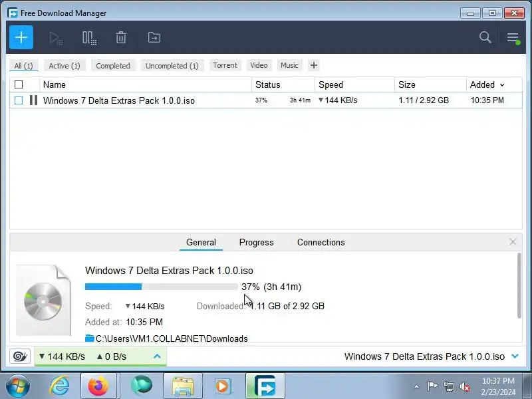The image size is (532, 399).
Task: Open the Action Center flag icon
Action: point(432,386)
